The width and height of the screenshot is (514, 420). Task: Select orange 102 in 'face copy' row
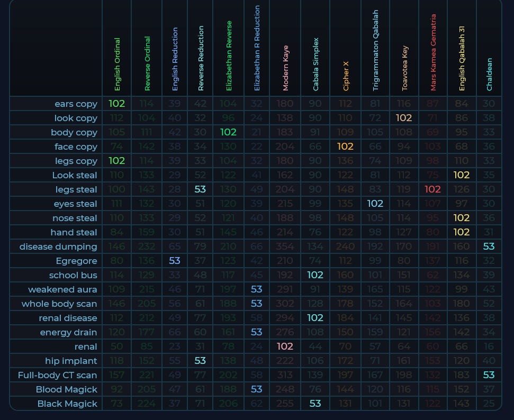(x=345, y=147)
